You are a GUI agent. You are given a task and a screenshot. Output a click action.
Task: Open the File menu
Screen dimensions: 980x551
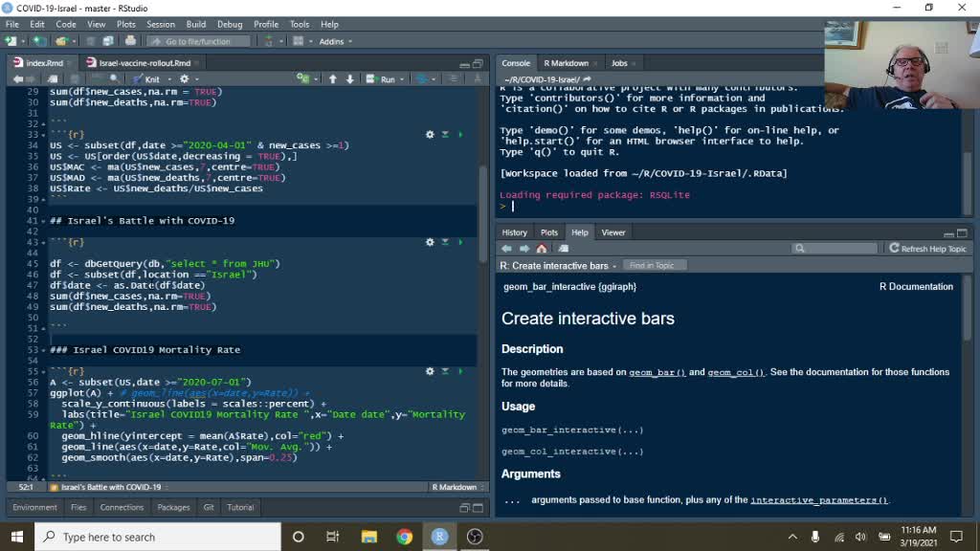(x=11, y=24)
